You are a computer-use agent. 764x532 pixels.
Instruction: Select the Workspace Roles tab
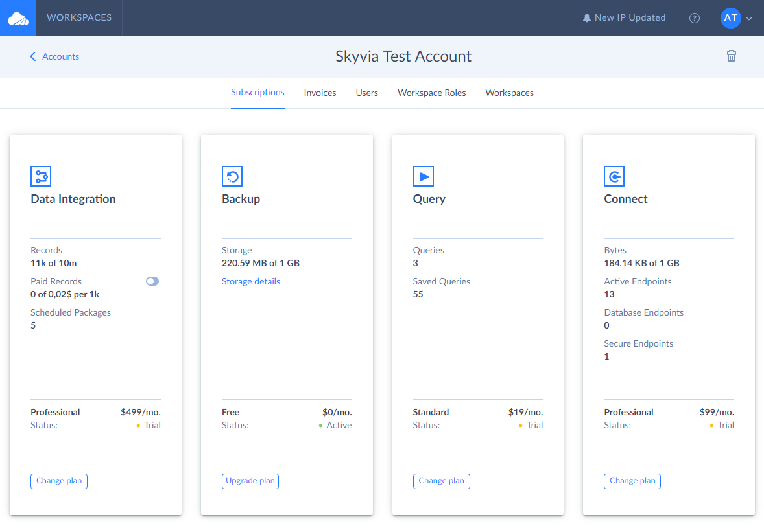point(432,93)
